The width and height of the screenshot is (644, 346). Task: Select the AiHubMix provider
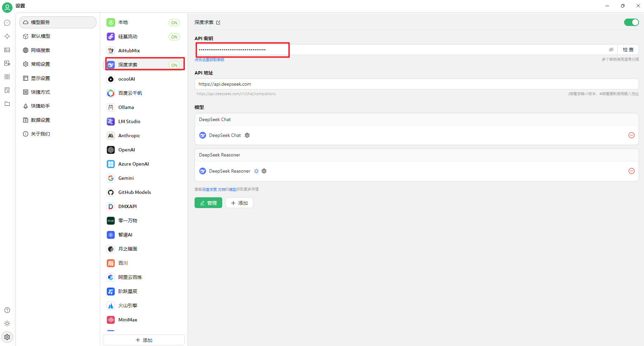144,51
